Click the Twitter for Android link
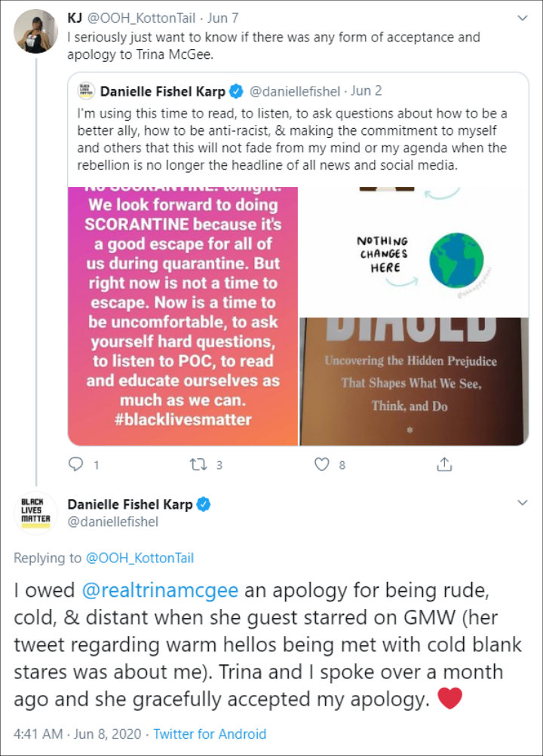 210,734
